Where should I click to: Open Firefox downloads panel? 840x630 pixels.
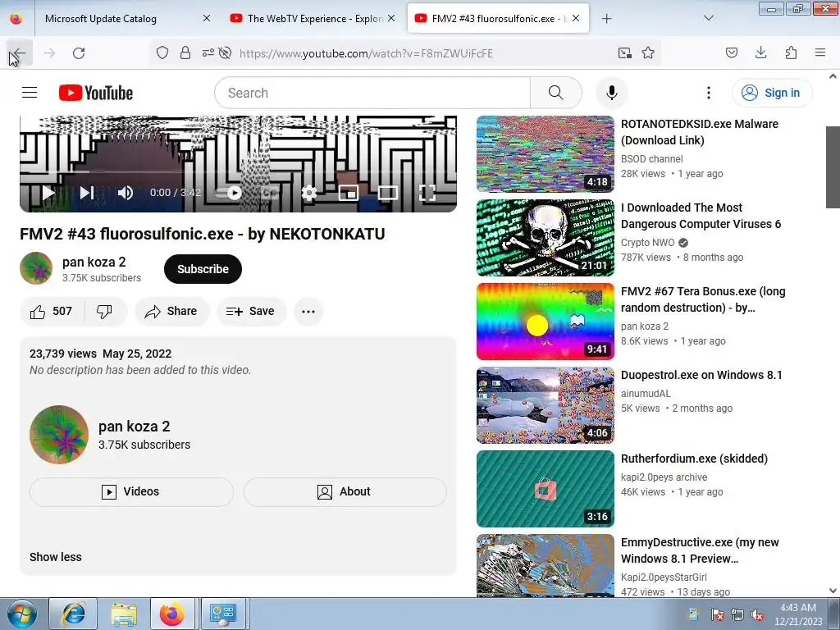coord(760,52)
